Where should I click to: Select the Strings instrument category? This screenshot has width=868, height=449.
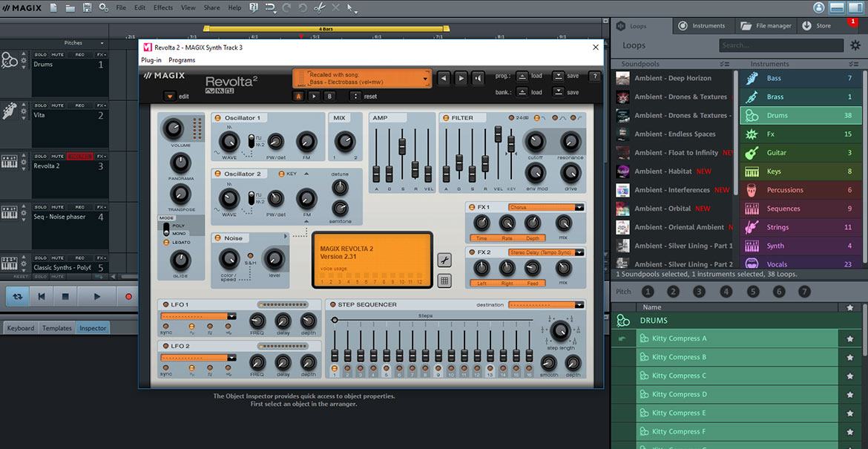coord(801,227)
